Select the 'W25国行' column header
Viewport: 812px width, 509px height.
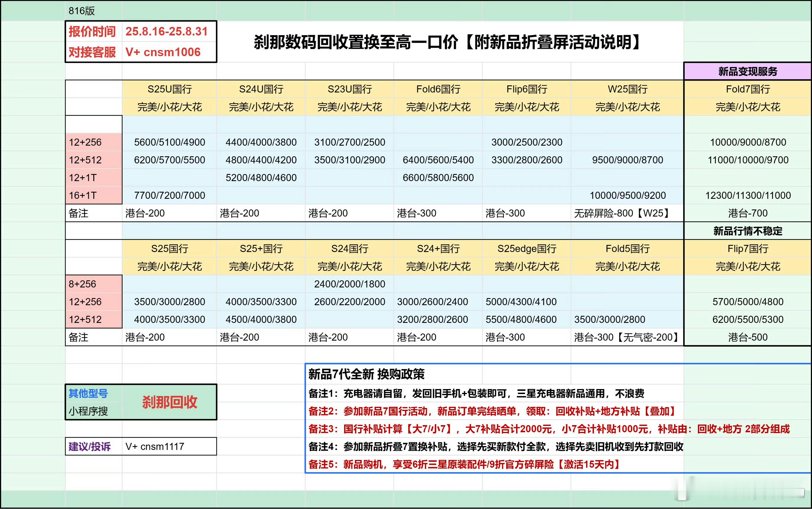(627, 89)
